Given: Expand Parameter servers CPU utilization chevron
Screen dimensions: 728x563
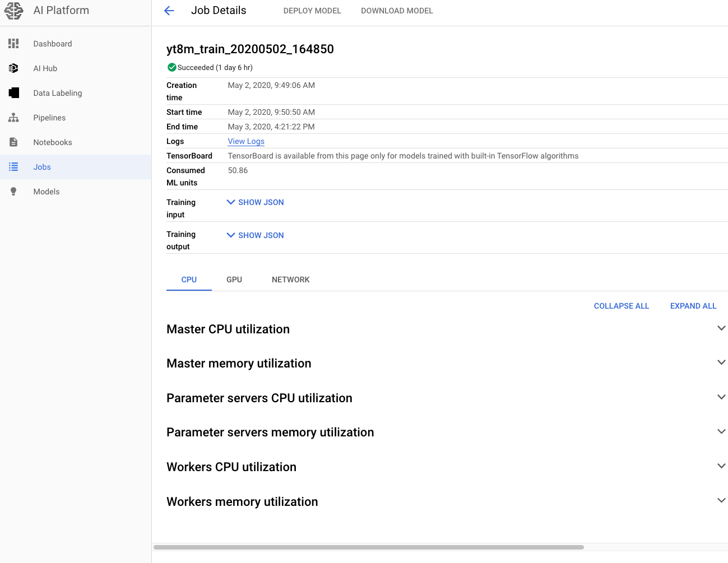Looking at the screenshot, I should tap(721, 397).
